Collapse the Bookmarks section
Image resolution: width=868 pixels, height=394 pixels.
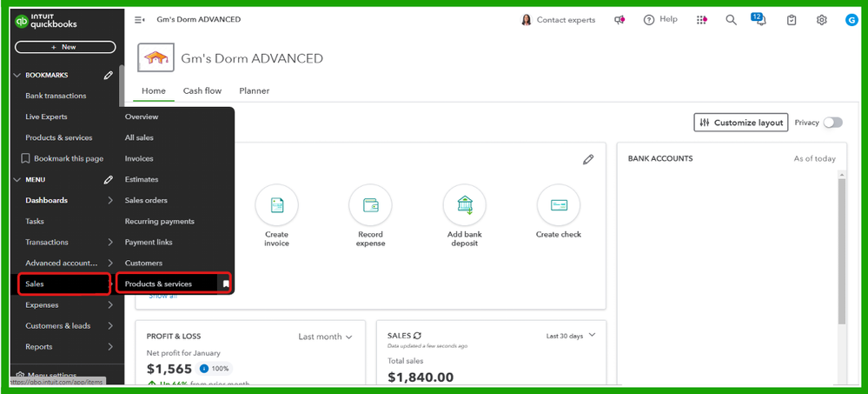(x=17, y=76)
